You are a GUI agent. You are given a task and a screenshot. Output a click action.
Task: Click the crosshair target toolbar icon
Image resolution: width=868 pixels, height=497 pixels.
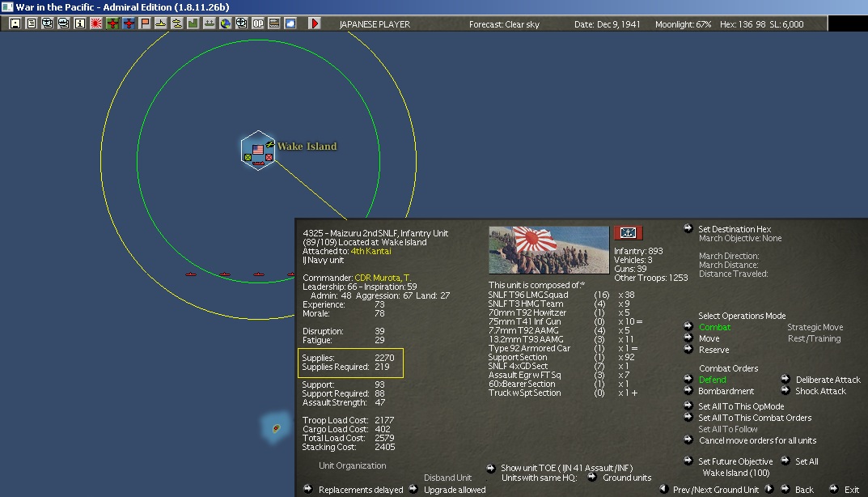click(241, 23)
